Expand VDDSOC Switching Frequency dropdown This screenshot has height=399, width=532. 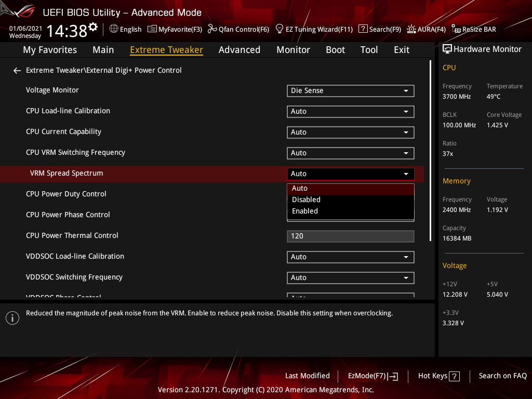pyautogui.click(x=351, y=278)
